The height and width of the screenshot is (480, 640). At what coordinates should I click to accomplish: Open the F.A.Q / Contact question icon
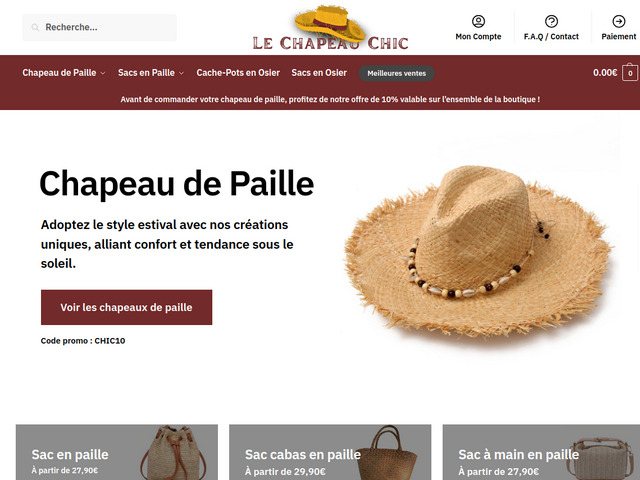pyautogui.click(x=551, y=21)
